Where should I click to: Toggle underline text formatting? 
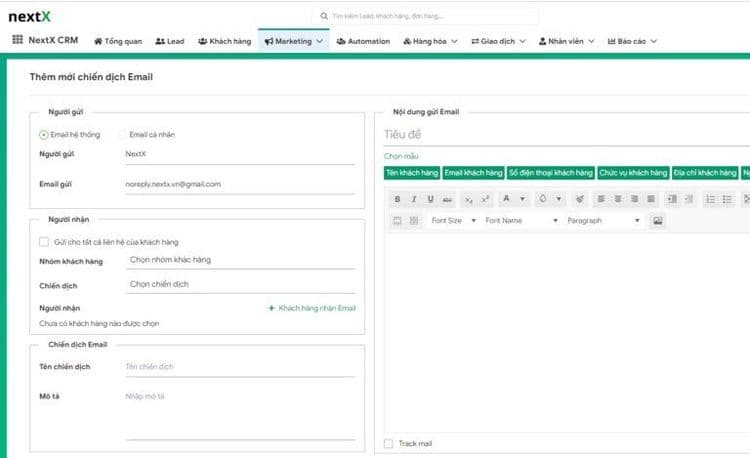tap(430, 199)
